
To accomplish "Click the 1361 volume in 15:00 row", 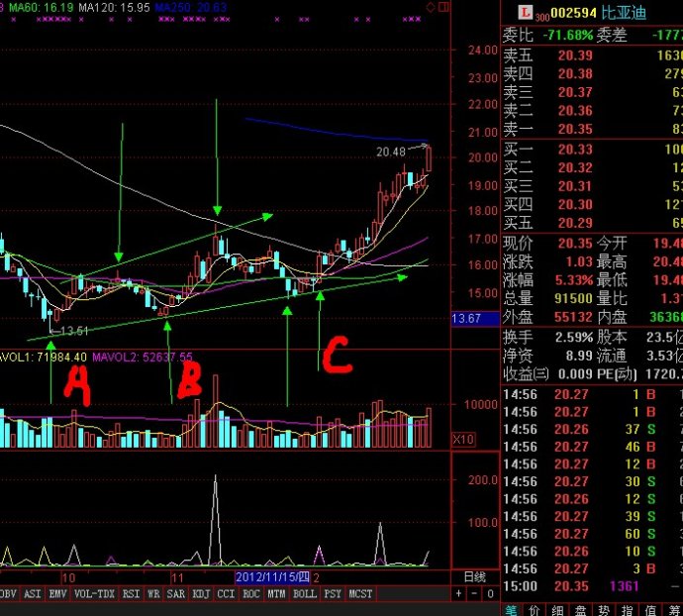I will 625,586.
